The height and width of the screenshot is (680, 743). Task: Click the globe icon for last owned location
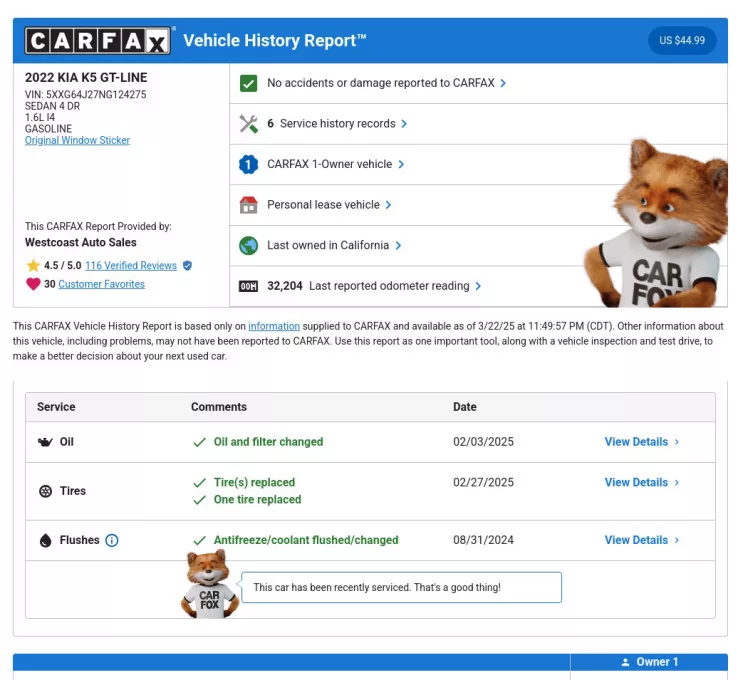(x=249, y=245)
